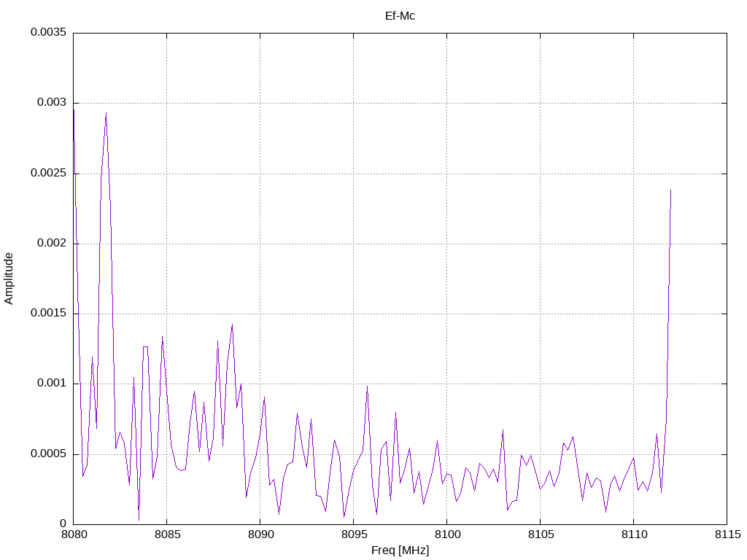Click the curve's endpoint near 8112 MHz
This screenshot has width=747, height=560.
[x=671, y=190]
